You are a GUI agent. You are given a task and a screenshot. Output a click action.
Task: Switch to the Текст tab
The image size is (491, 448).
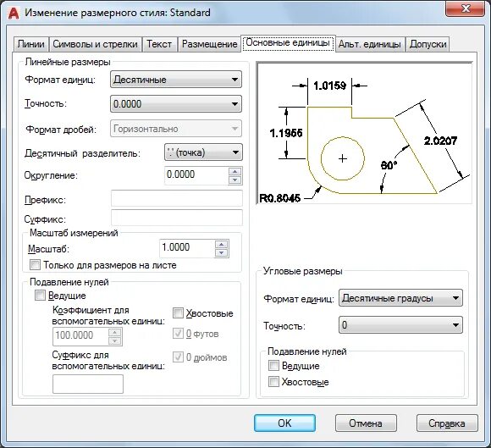[x=159, y=44]
